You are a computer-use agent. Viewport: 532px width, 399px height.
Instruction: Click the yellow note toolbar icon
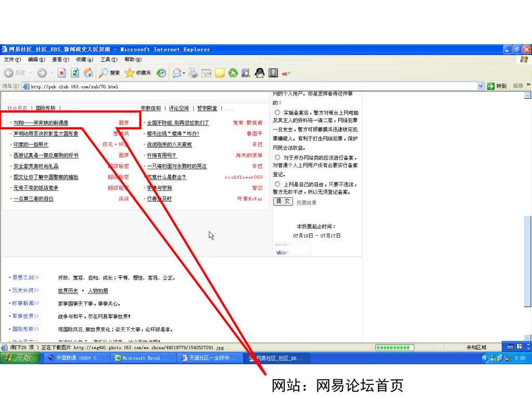220,73
